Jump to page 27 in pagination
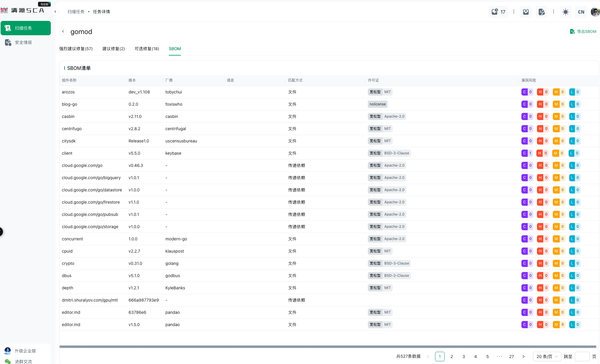The image size is (600, 364). (x=512, y=357)
